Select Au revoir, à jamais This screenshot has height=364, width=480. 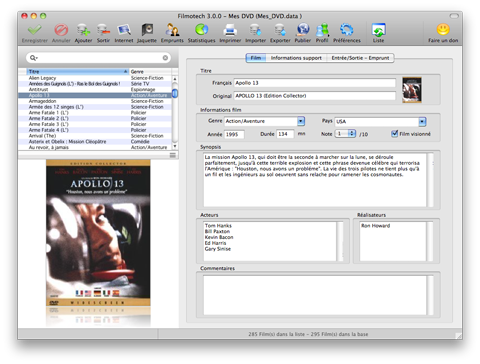95,147
